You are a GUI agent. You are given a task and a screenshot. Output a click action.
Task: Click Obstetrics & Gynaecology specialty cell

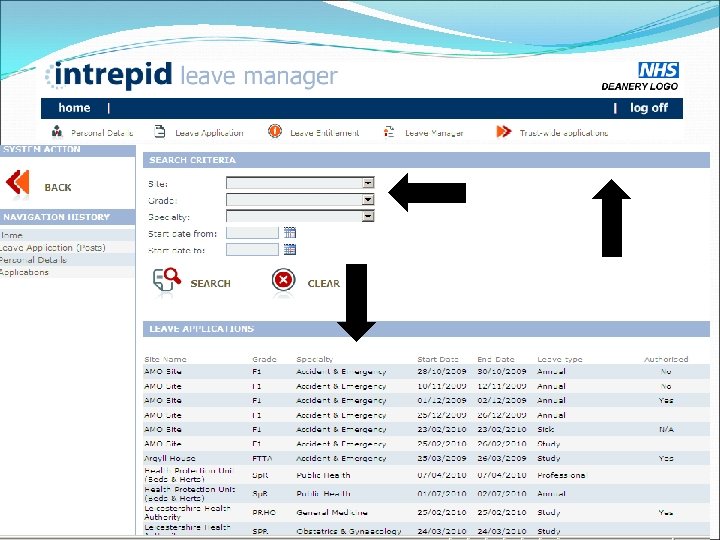(349, 531)
